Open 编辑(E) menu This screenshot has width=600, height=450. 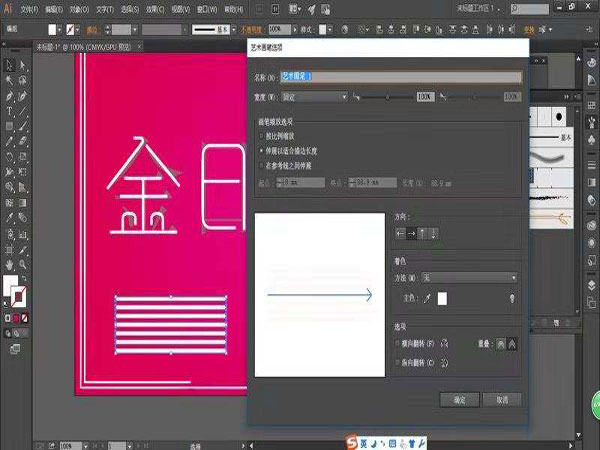(54, 9)
